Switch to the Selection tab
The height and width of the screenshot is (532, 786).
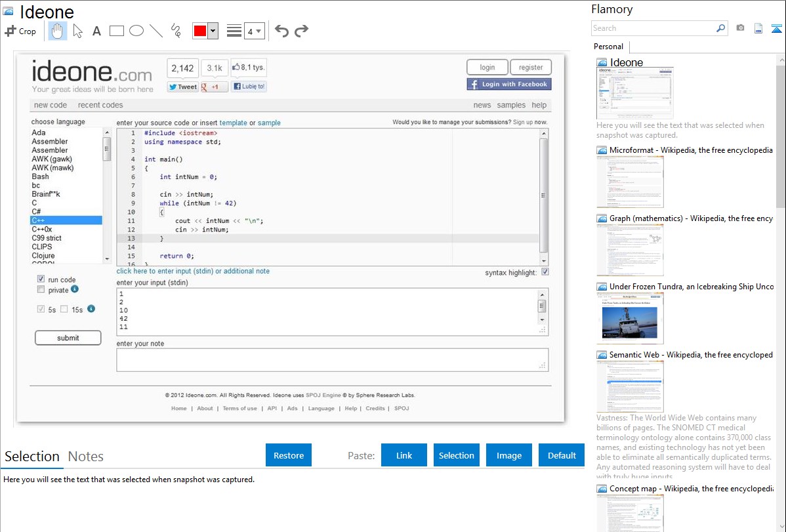pyautogui.click(x=32, y=457)
